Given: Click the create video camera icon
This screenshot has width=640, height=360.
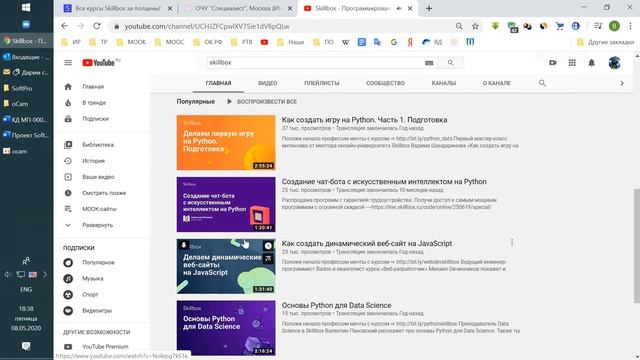Looking at the screenshot, I should click(553, 62).
